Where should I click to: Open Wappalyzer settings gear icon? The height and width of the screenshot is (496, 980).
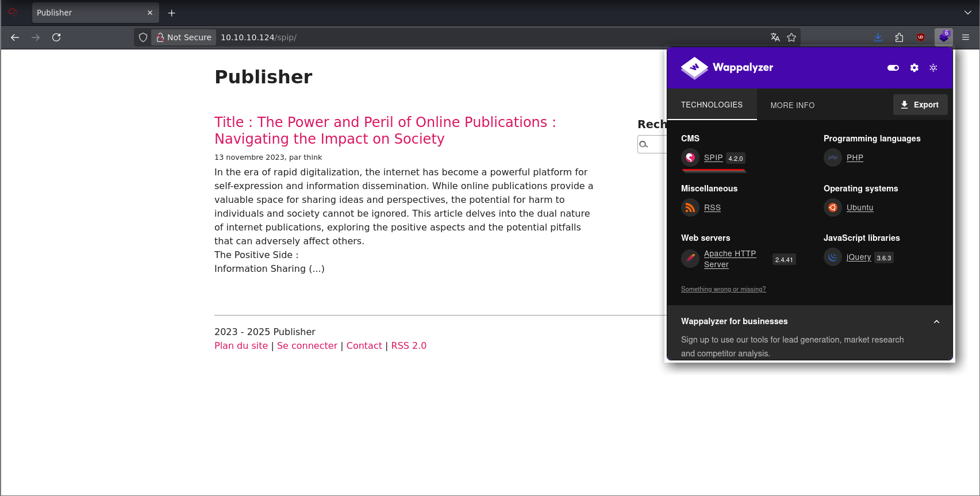(x=914, y=68)
